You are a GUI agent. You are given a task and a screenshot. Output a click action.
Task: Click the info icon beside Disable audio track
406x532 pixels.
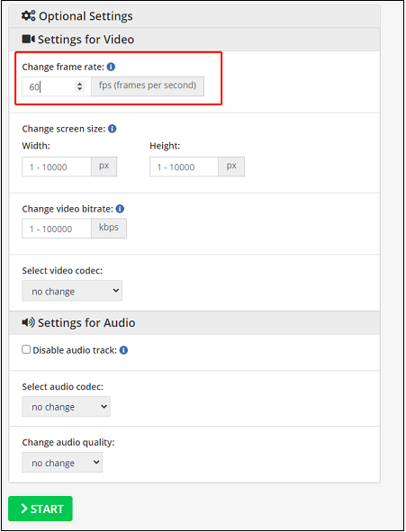[124, 350]
